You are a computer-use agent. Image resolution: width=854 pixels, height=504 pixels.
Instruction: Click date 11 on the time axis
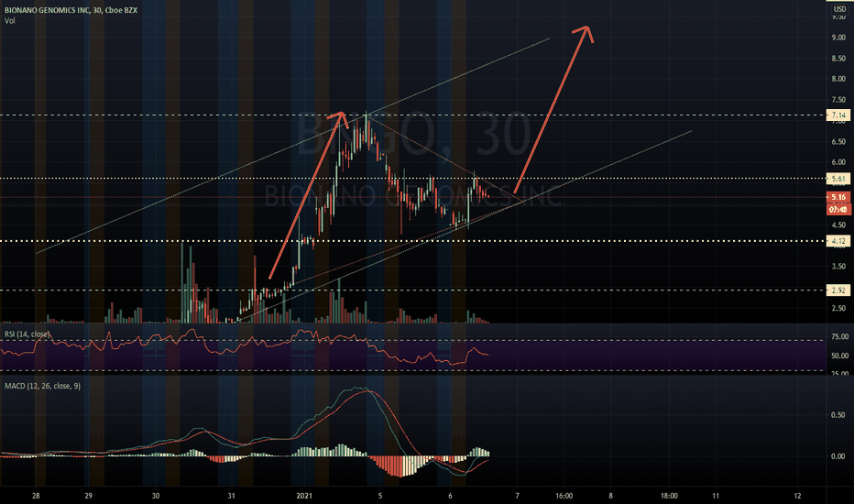click(x=716, y=496)
